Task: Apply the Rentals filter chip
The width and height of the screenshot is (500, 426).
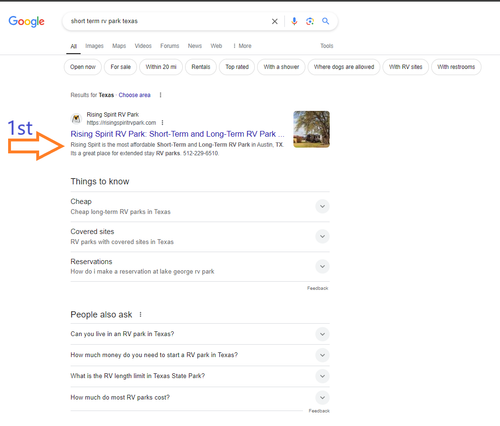Action: 201,67
